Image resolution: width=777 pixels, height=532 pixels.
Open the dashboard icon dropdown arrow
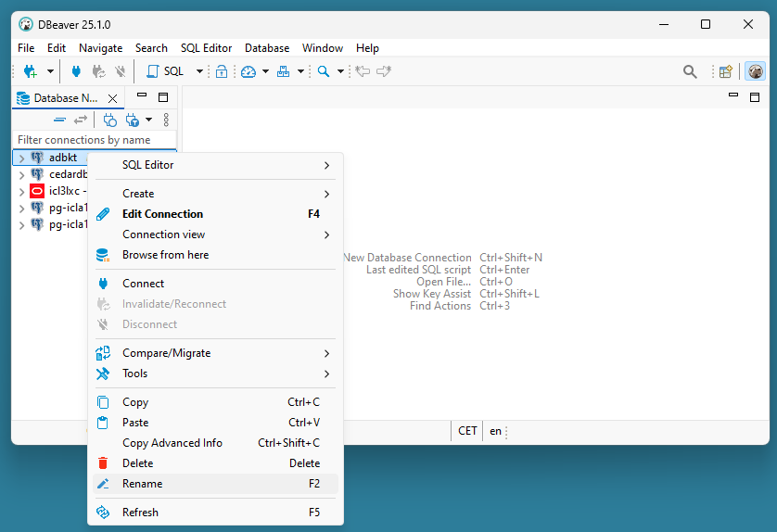point(265,71)
